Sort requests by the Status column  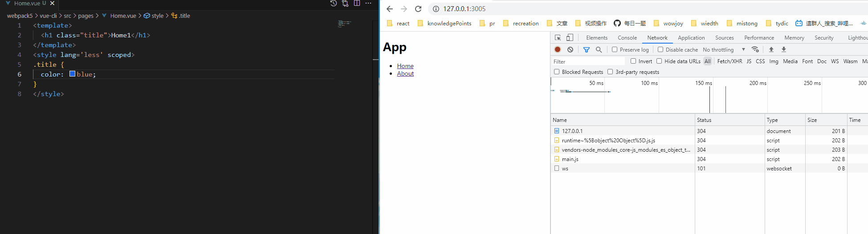pyautogui.click(x=729, y=120)
